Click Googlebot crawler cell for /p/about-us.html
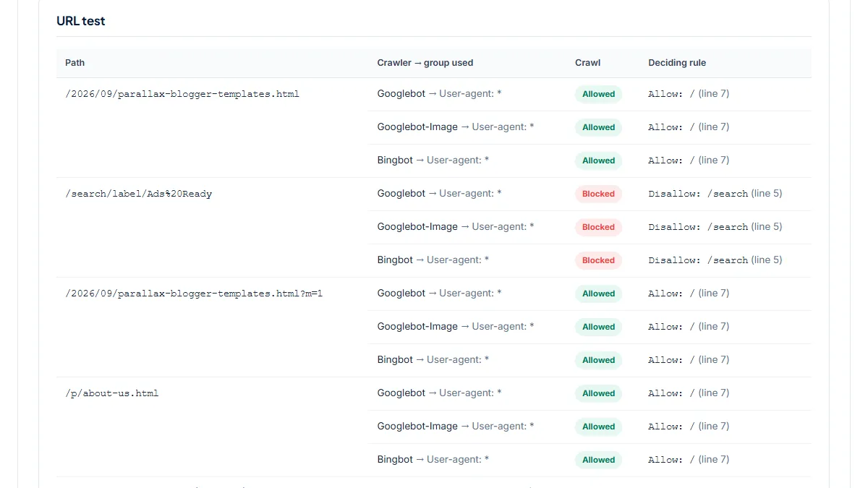 [439, 393]
